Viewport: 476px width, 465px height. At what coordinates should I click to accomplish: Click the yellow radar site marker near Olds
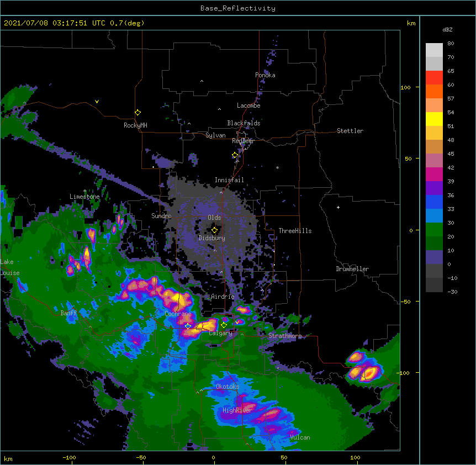coord(214,230)
